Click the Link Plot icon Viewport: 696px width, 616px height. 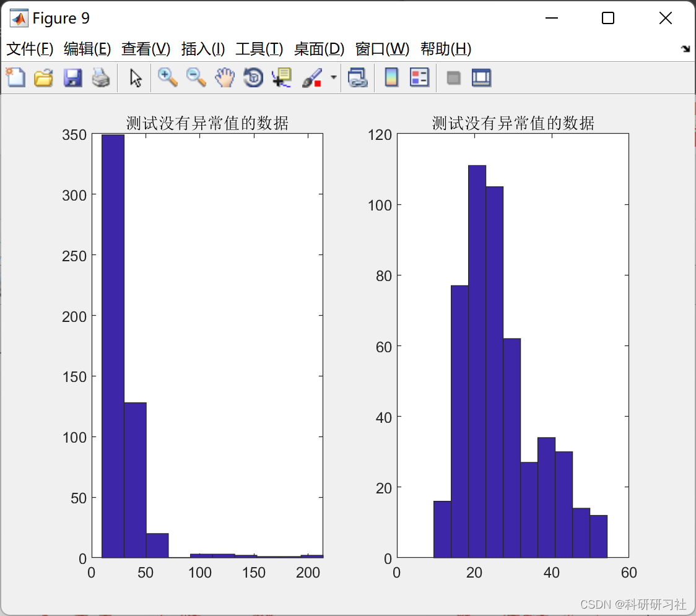[x=358, y=77]
